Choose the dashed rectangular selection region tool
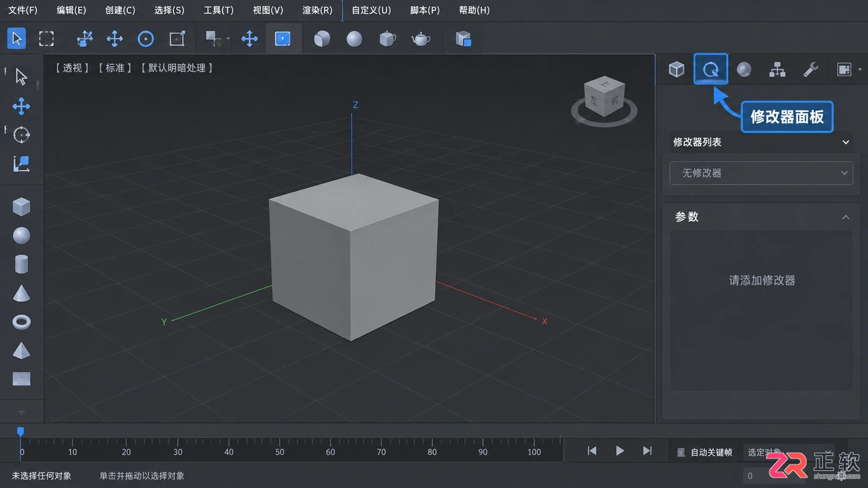This screenshot has height=488, width=868. click(x=46, y=39)
